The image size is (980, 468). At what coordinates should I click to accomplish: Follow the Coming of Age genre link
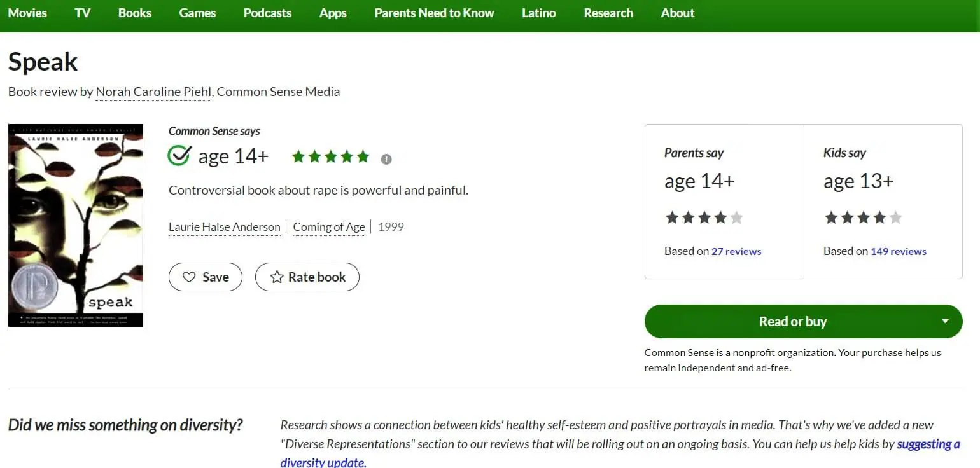pos(329,227)
